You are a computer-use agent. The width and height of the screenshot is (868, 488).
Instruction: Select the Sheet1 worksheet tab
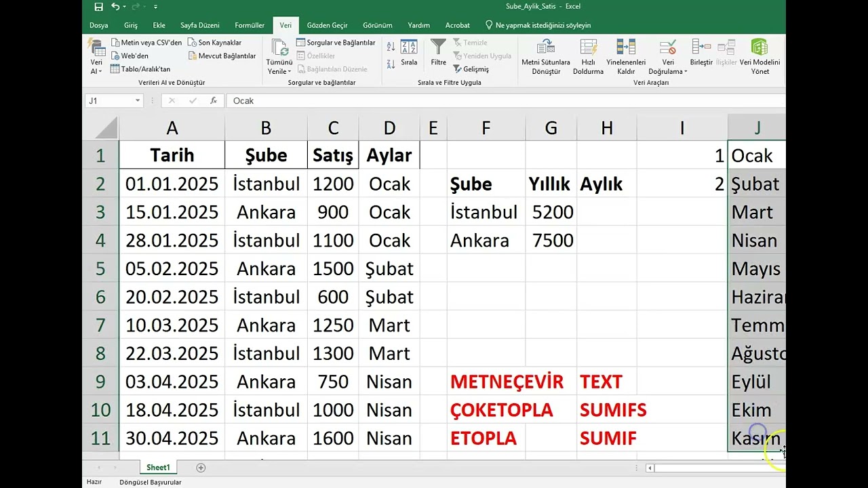(x=158, y=468)
